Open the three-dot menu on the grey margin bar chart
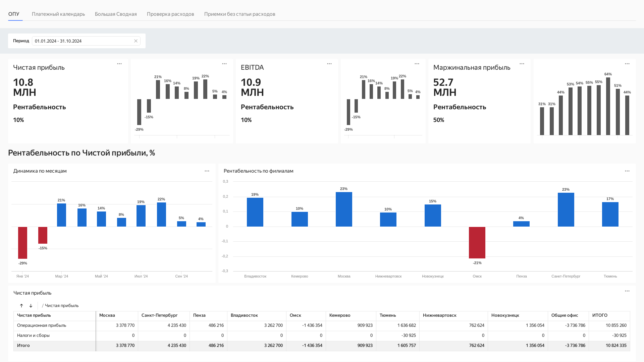 (627, 64)
